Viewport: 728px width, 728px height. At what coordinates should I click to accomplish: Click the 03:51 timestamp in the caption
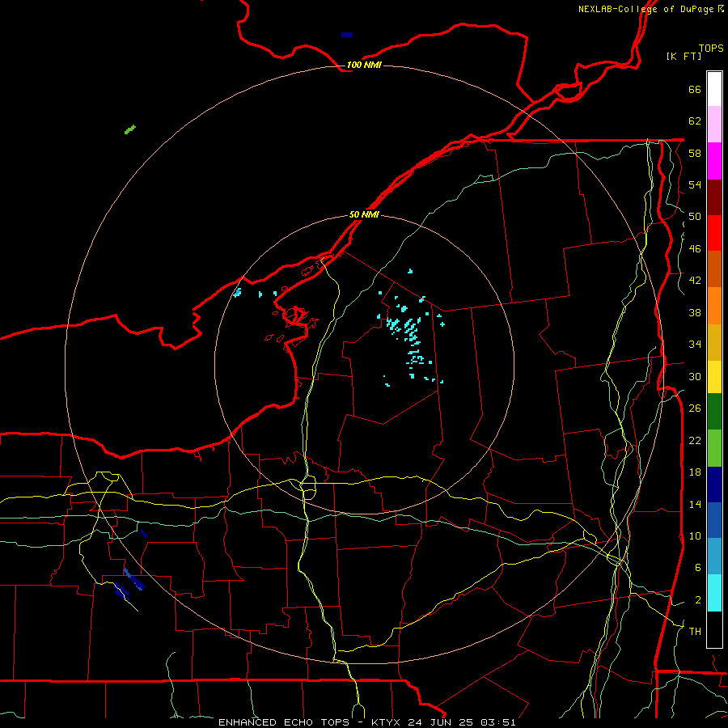498,722
